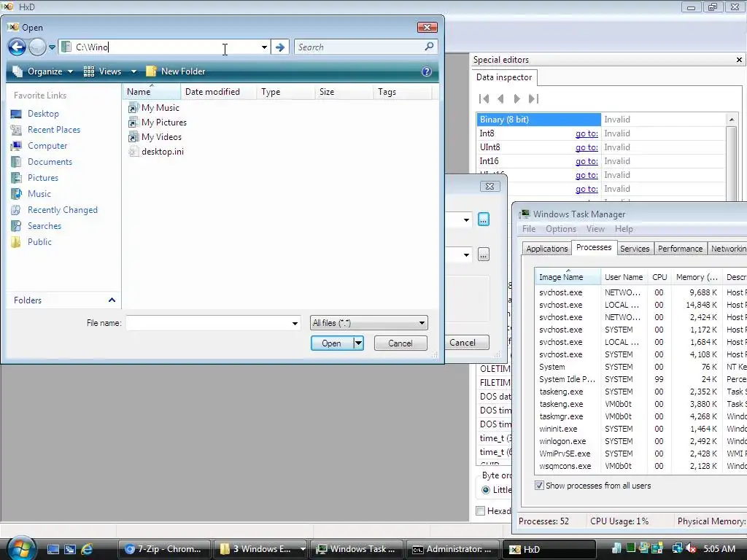Switch to Applications tab in Task Manager
Image resolution: width=747 pixels, height=560 pixels.
tap(546, 249)
